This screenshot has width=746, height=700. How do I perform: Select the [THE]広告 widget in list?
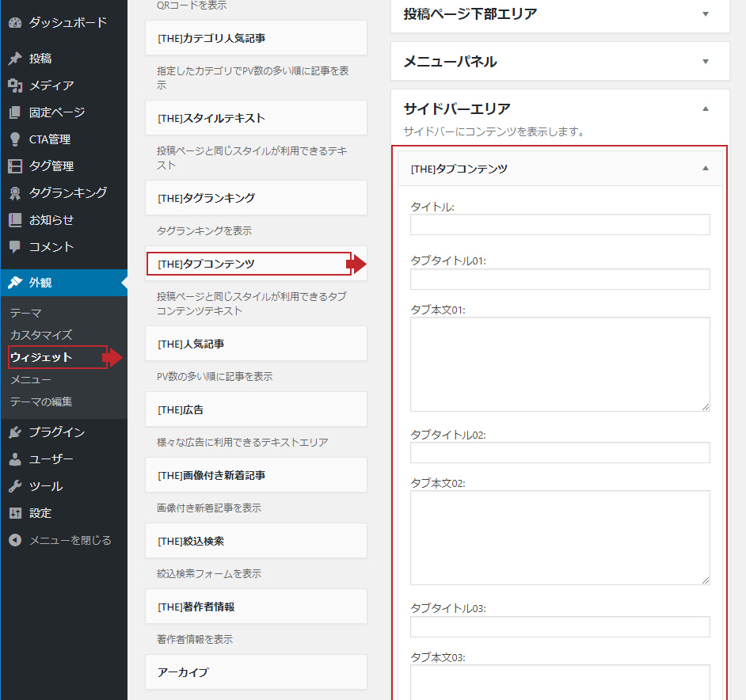[256, 410]
